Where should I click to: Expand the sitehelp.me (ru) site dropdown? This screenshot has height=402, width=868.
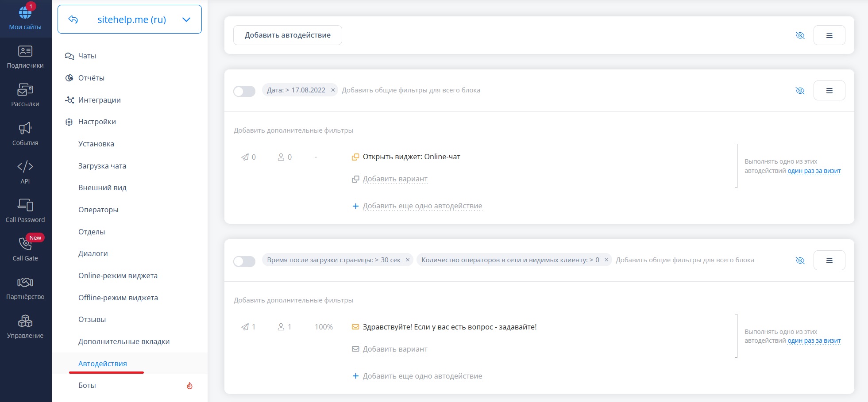[x=186, y=19]
